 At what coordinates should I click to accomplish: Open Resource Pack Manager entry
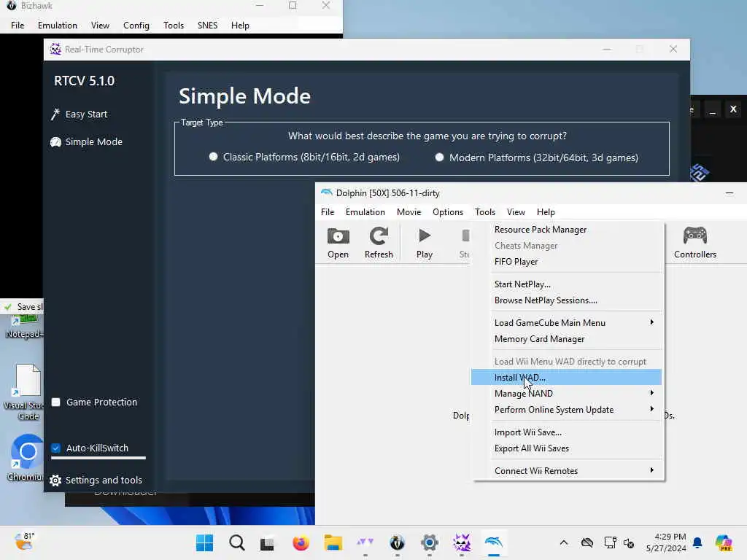(x=567, y=230)
